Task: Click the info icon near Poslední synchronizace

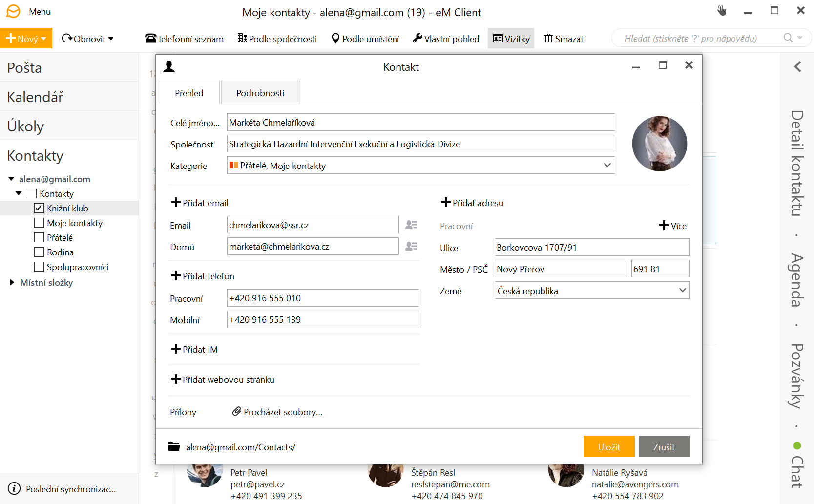Action: point(14,488)
